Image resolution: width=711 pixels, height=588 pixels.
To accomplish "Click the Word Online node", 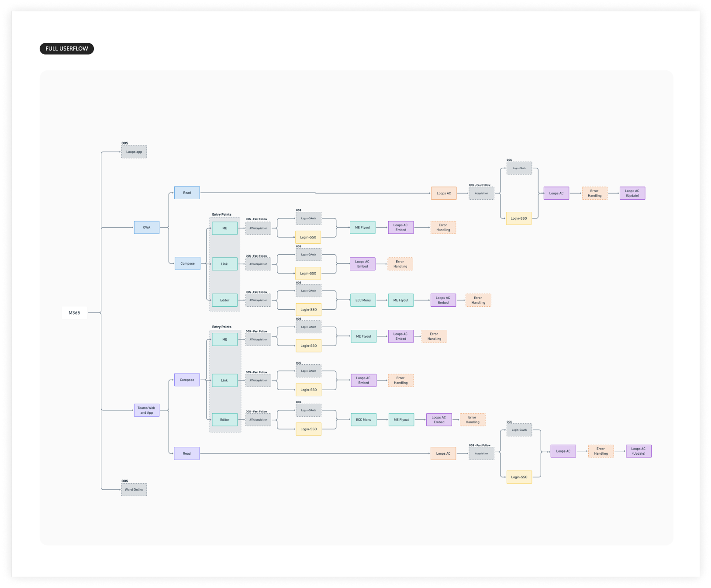I will (x=134, y=490).
